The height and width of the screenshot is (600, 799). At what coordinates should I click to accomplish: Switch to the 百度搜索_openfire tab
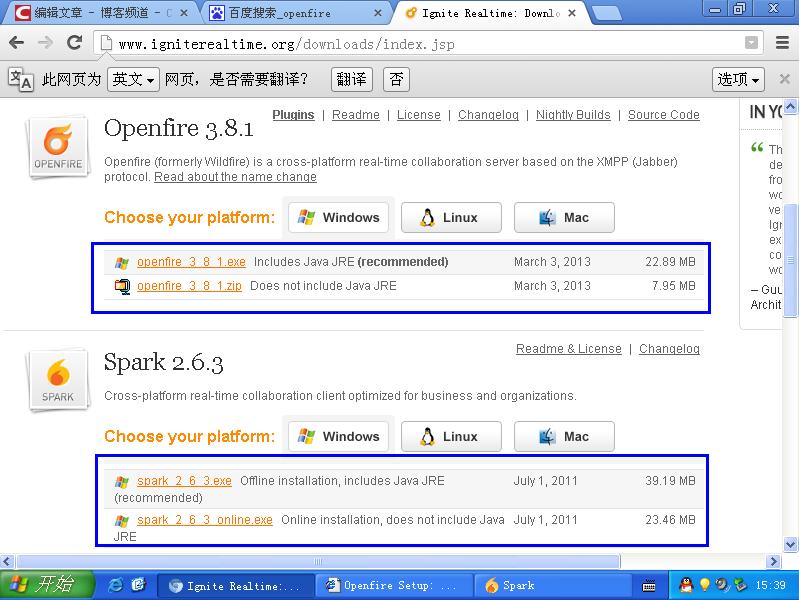click(x=294, y=13)
